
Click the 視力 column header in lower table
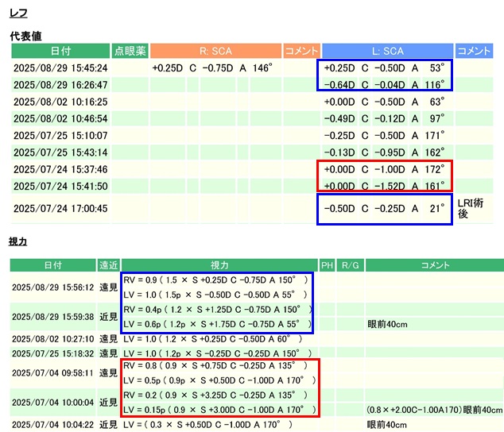(219, 265)
